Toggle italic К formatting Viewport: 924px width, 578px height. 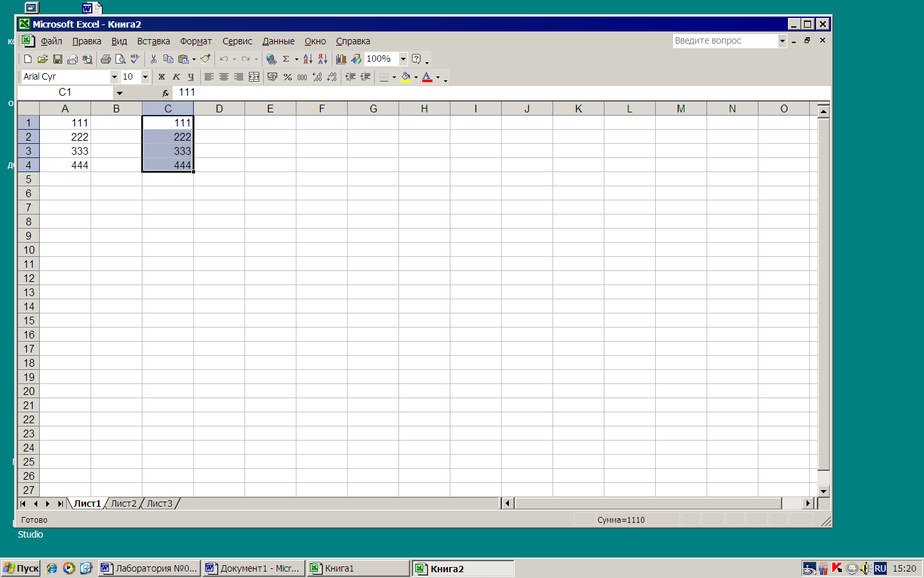176,77
